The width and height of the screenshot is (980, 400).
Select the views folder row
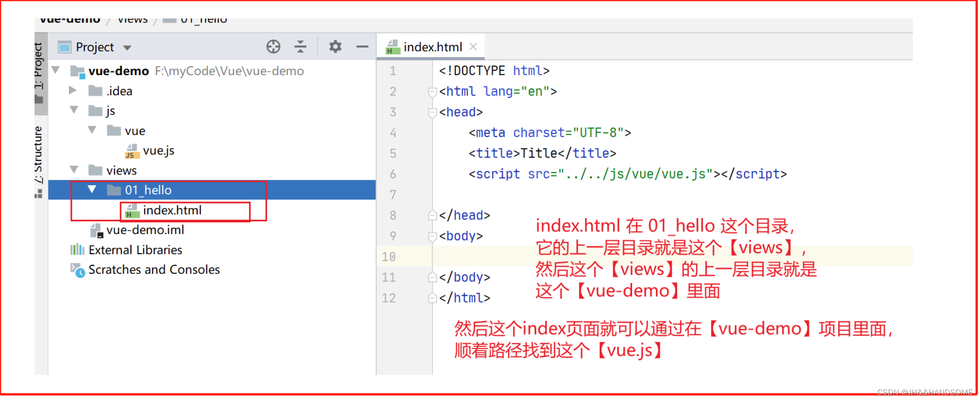click(x=212, y=170)
